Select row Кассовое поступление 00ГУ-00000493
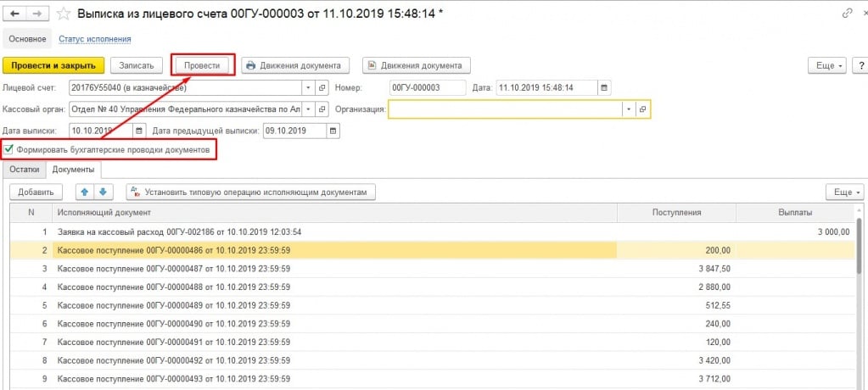868x390 pixels. click(x=432, y=379)
